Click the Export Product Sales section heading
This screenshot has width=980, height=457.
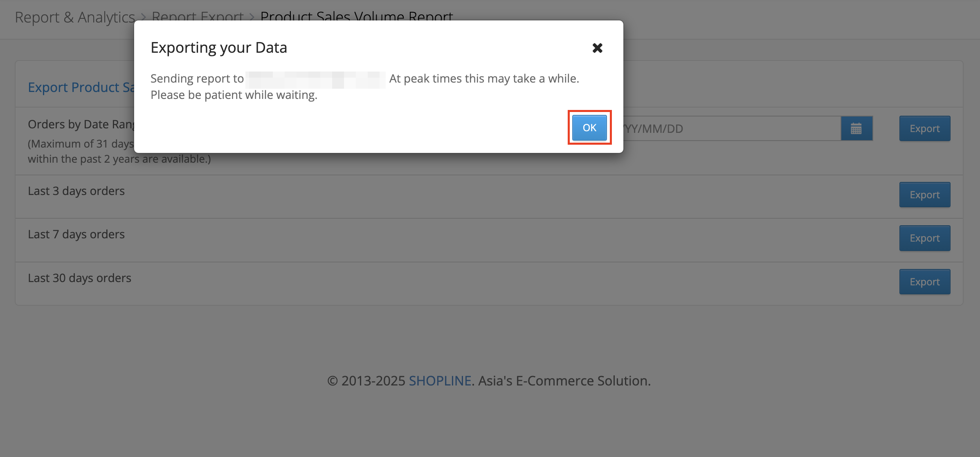[x=81, y=87]
